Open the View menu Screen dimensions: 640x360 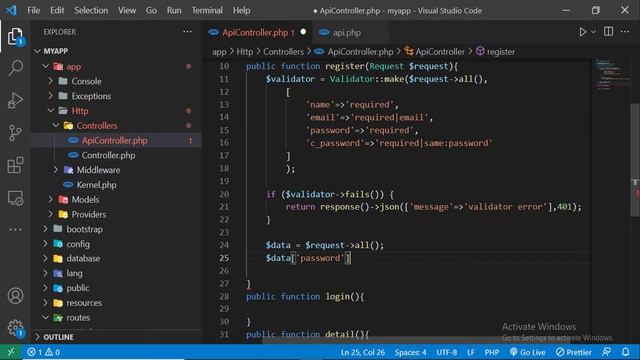127,10
